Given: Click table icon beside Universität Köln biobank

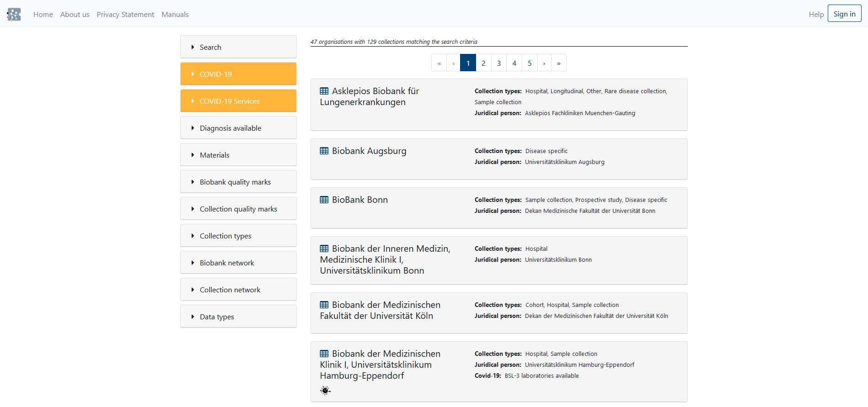Looking at the screenshot, I should (x=324, y=305).
